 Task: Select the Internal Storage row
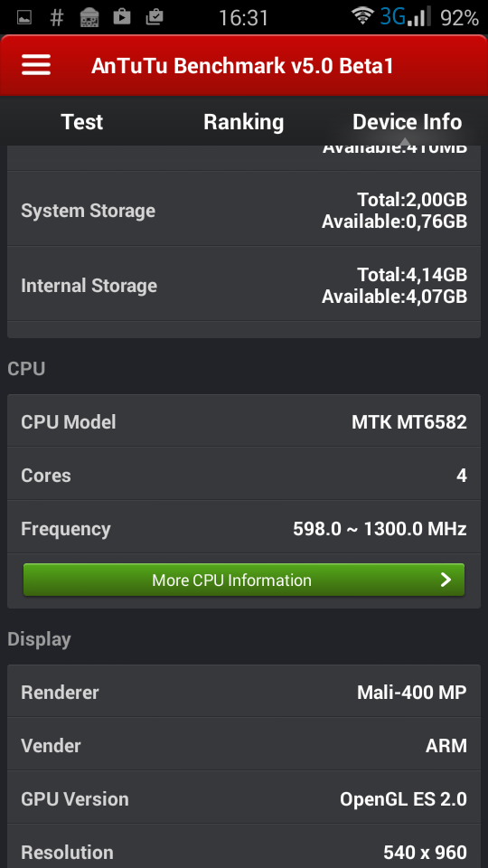click(x=244, y=285)
